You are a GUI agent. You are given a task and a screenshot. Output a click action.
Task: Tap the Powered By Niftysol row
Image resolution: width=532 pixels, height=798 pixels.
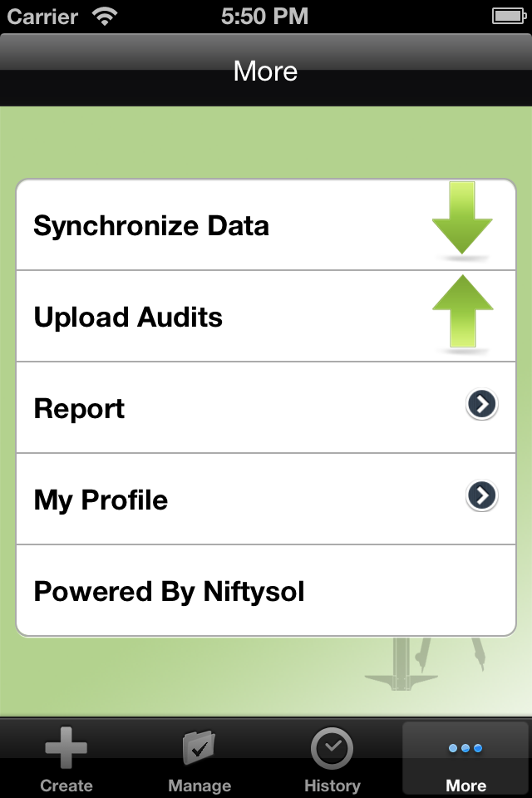click(x=170, y=592)
